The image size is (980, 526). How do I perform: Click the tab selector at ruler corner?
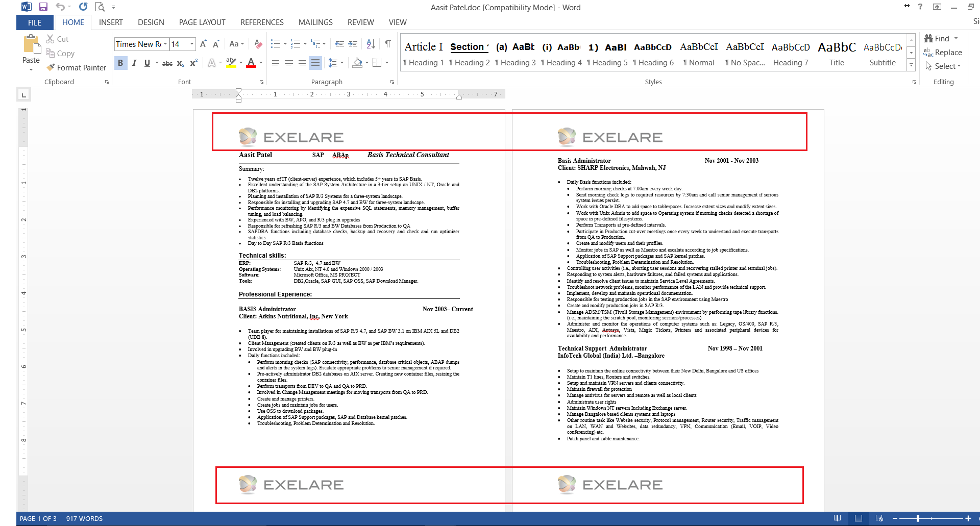pos(23,95)
